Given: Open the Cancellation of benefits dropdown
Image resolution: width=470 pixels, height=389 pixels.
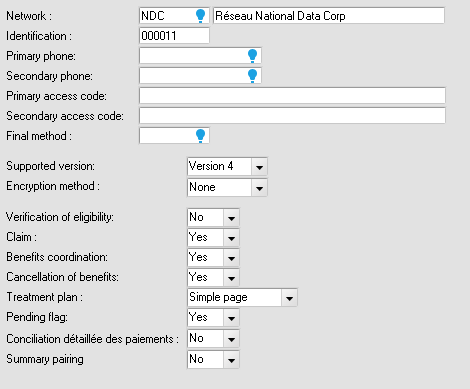Looking at the screenshot, I should click(231, 278).
